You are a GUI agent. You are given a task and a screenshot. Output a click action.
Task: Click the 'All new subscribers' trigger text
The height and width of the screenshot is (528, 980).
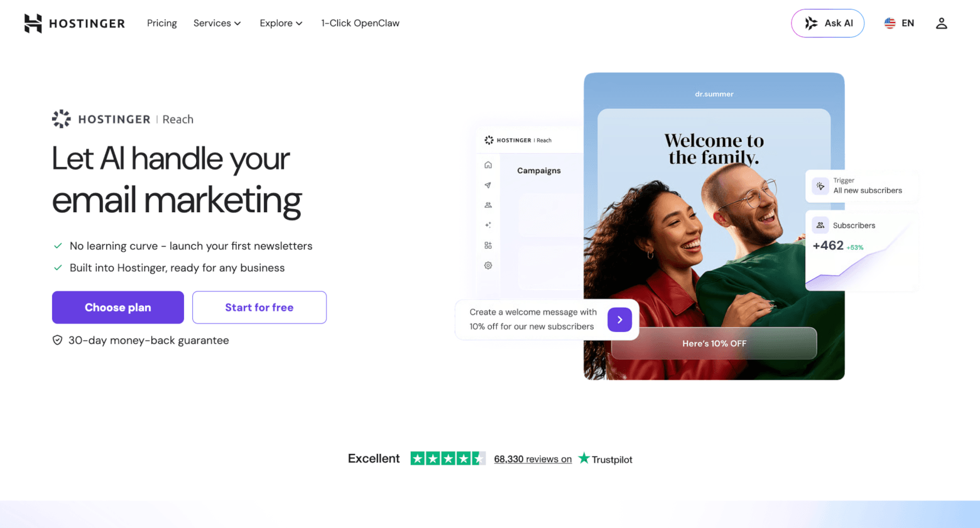pyautogui.click(x=868, y=191)
